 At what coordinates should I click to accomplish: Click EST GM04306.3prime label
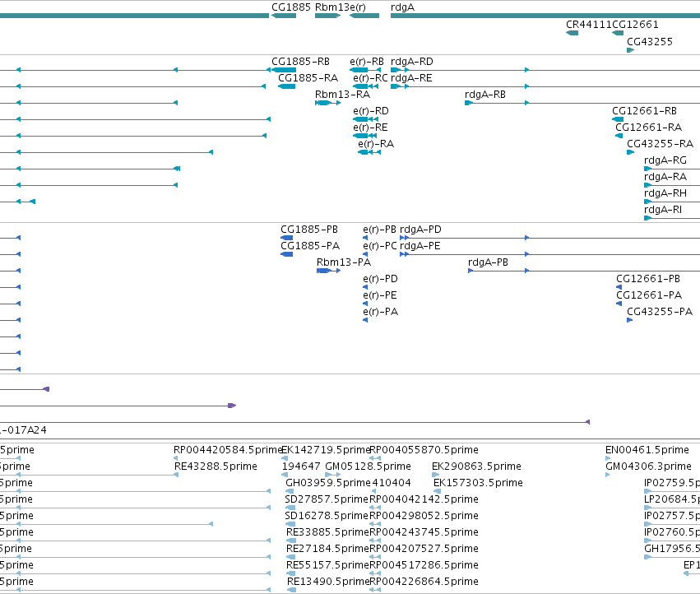(x=648, y=466)
